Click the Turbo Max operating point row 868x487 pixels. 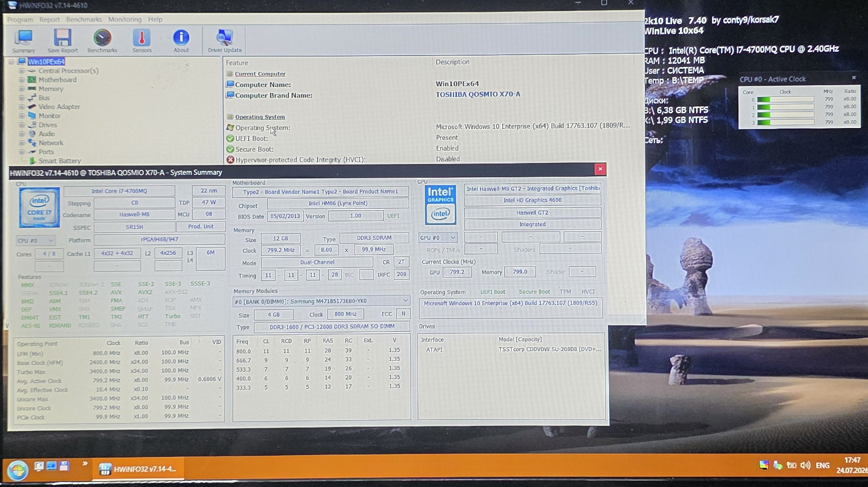119,371
